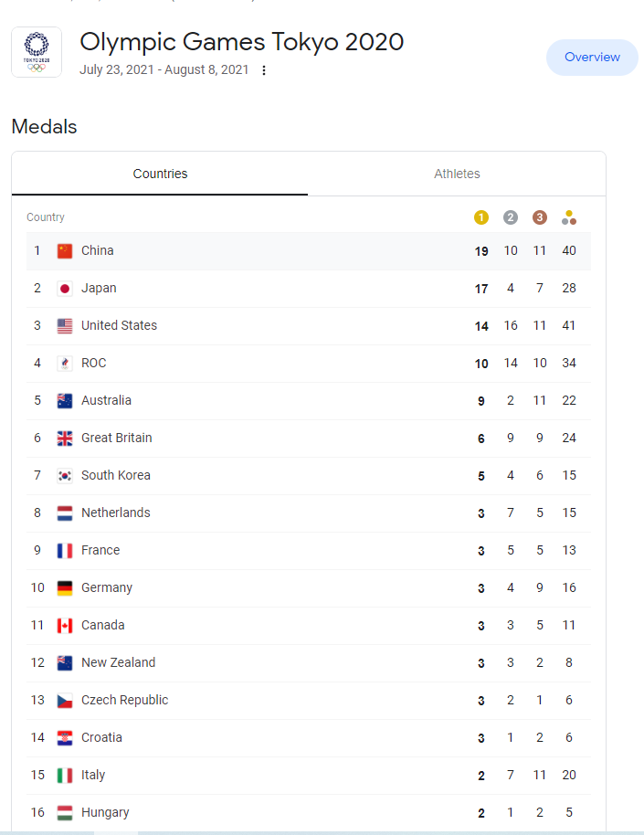This screenshot has height=835, width=644.
Task: Click the silver medal column icon
Action: point(511,217)
